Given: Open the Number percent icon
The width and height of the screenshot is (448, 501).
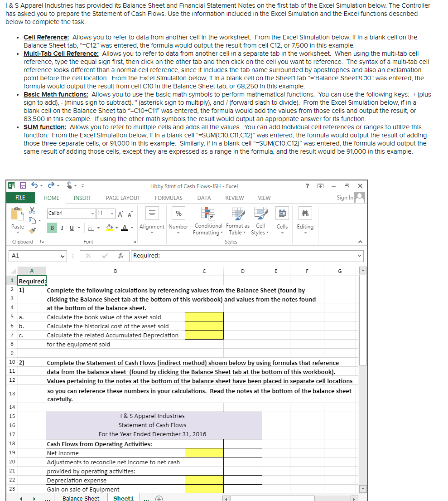Looking at the screenshot, I should [x=178, y=213].
